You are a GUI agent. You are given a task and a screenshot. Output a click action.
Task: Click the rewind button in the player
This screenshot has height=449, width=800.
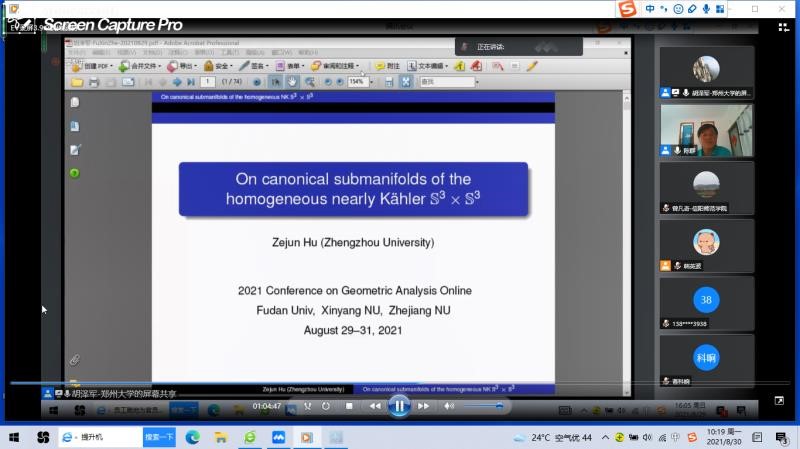374,406
